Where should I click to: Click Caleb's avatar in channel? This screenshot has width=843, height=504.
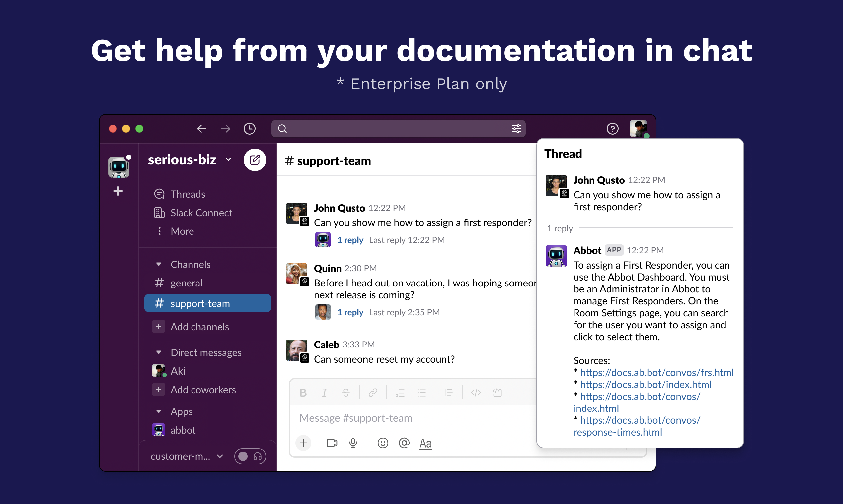coord(296,350)
